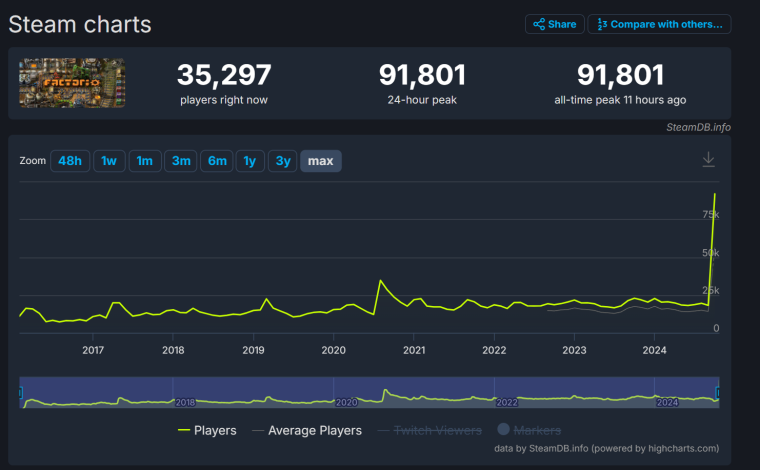This screenshot has height=470, width=760.
Task: Click 2022 label in the navigator strip
Action: [x=507, y=402]
